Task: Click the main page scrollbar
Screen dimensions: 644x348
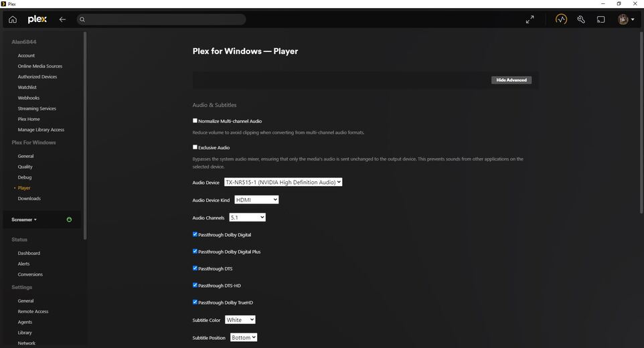Action: pos(641,122)
